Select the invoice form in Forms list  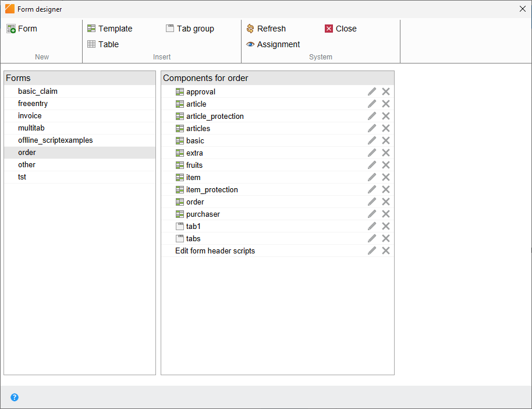(30, 116)
